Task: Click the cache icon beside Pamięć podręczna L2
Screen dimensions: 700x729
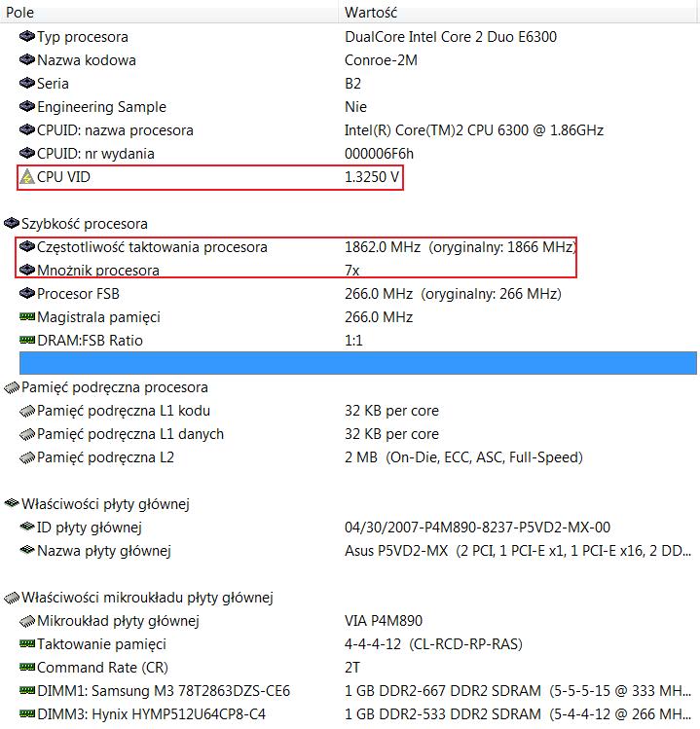Action: click(27, 457)
